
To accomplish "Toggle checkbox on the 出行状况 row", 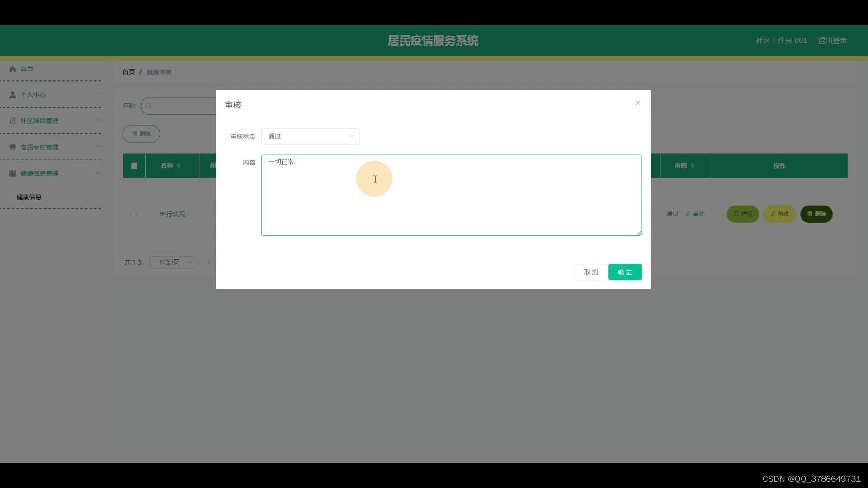I will (x=133, y=214).
